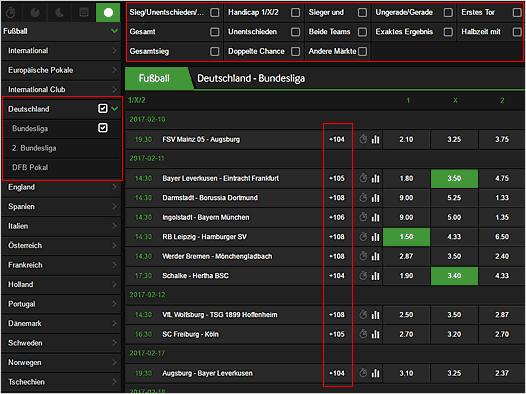Screen dimensions: 526x394
Task: Enable the Exaktes Ergebnis checkbox
Action: coord(448,32)
